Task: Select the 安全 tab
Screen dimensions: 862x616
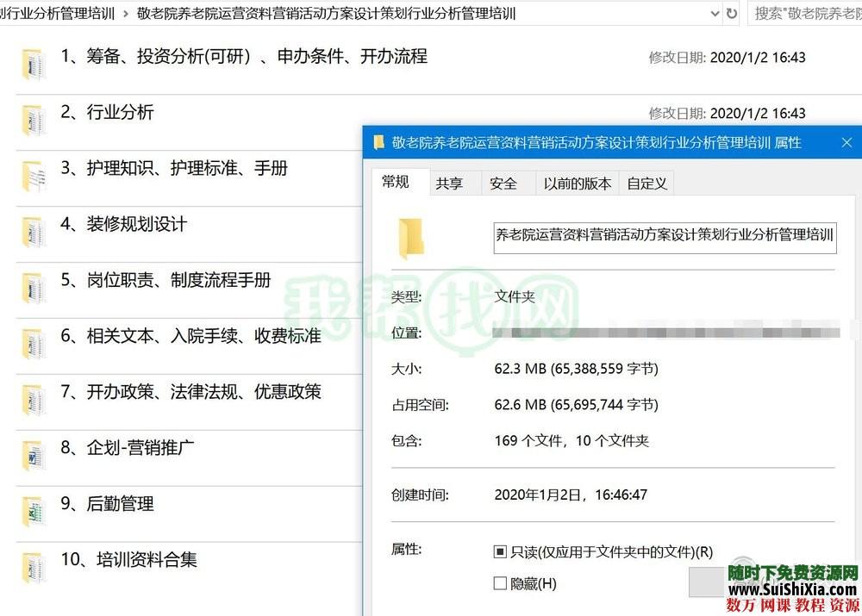Action: [503, 183]
